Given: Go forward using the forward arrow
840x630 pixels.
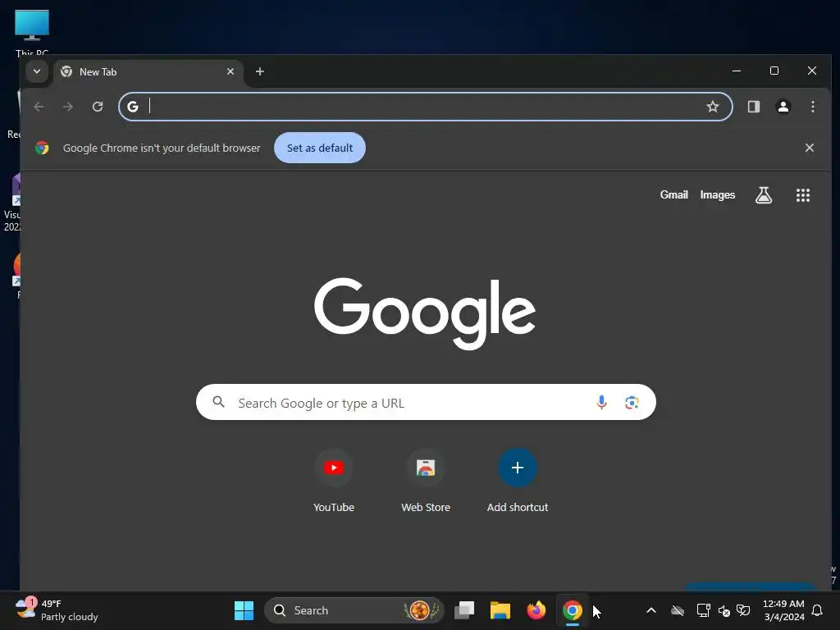Looking at the screenshot, I should 67,107.
